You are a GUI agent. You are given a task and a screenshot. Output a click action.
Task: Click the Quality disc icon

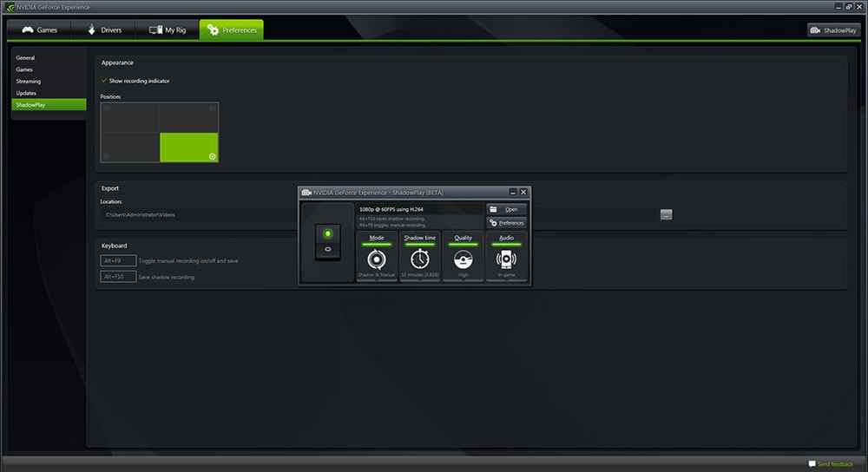point(464,259)
